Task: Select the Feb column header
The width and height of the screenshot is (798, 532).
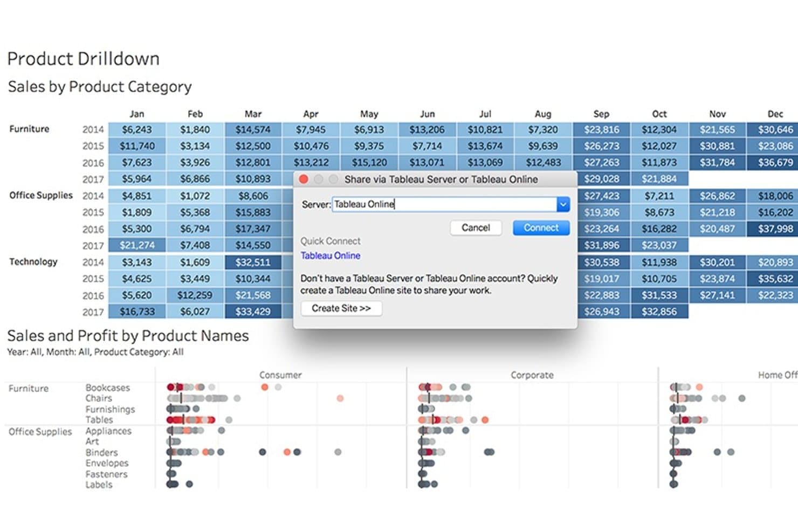Action: pyautogui.click(x=195, y=114)
